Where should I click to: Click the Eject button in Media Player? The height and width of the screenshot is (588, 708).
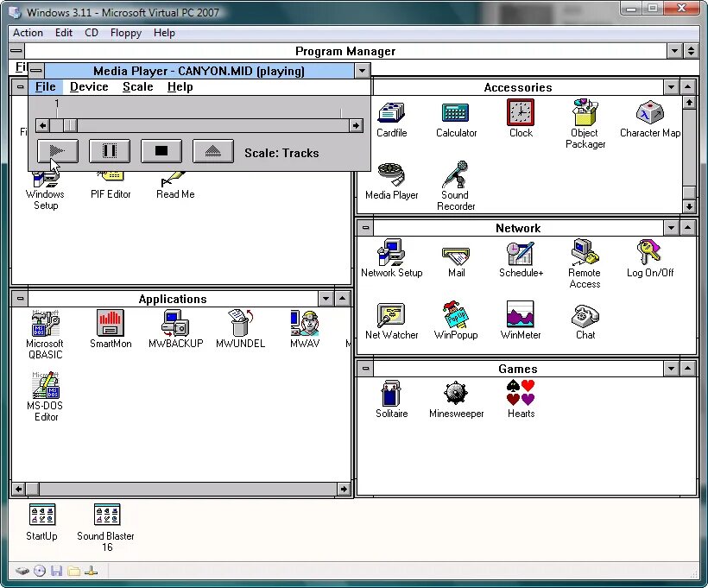[x=213, y=151]
